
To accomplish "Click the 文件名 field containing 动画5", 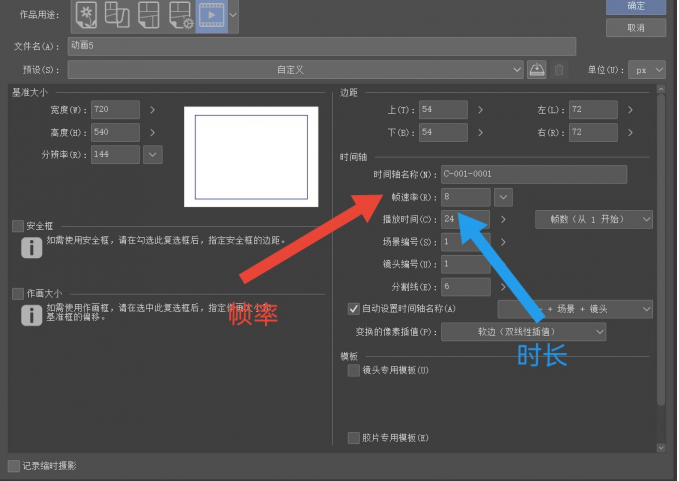I will 322,46.
